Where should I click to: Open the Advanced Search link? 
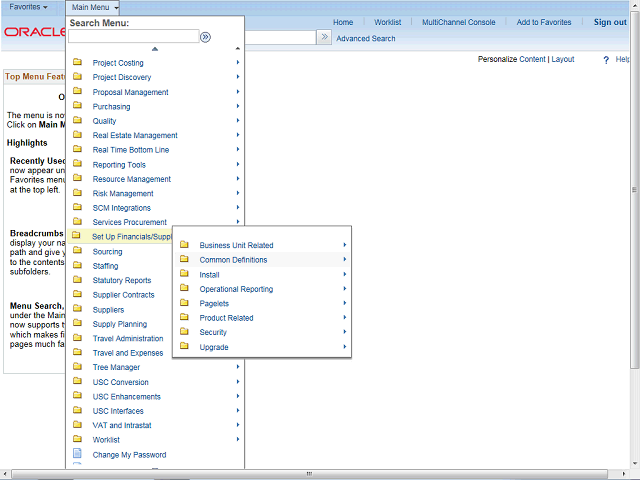366,38
